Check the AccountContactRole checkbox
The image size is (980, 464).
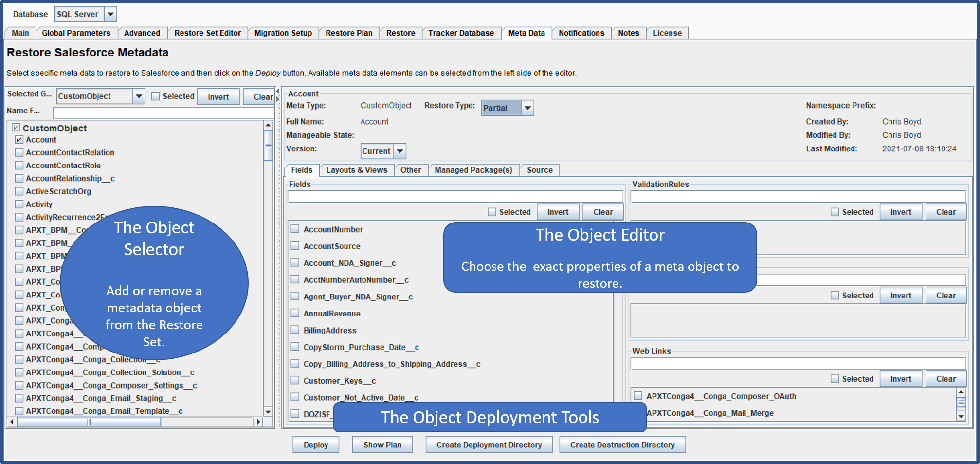pos(19,166)
